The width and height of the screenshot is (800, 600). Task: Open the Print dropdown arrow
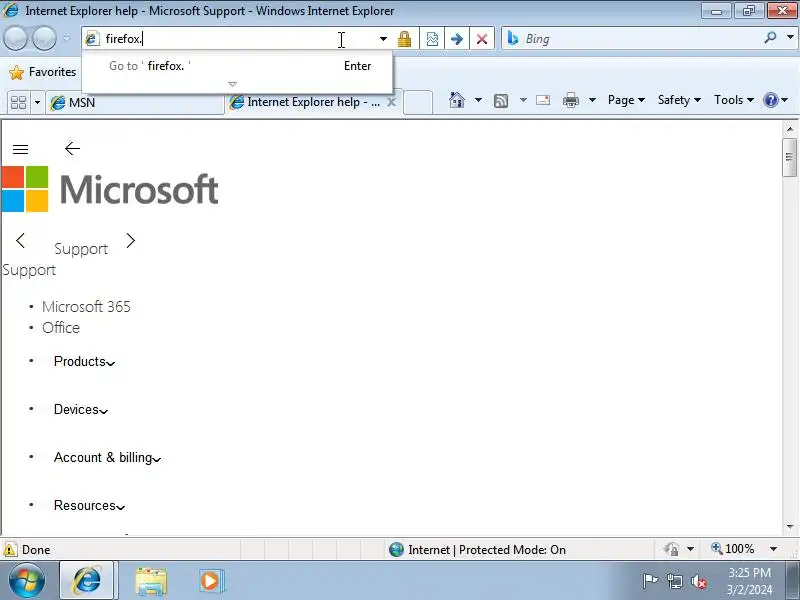point(592,100)
